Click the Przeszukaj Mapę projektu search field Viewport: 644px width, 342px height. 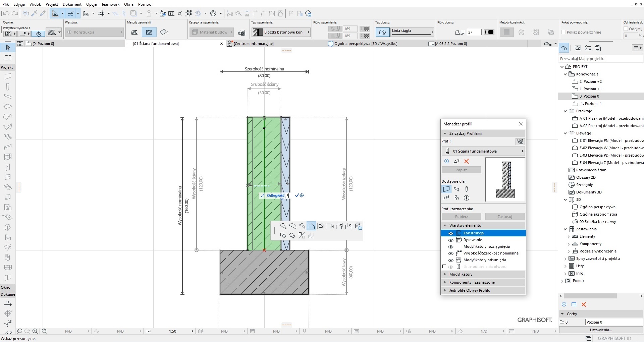click(x=601, y=59)
